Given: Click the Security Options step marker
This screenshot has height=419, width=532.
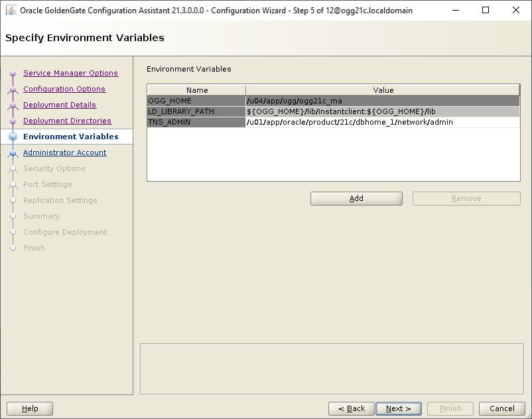Looking at the screenshot, I should (x=13, y=169).
